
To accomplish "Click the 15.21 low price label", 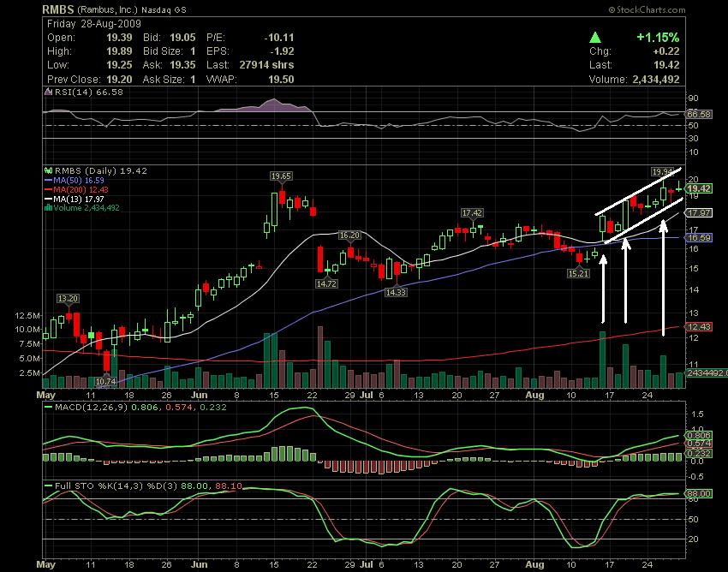I will 578,273.
